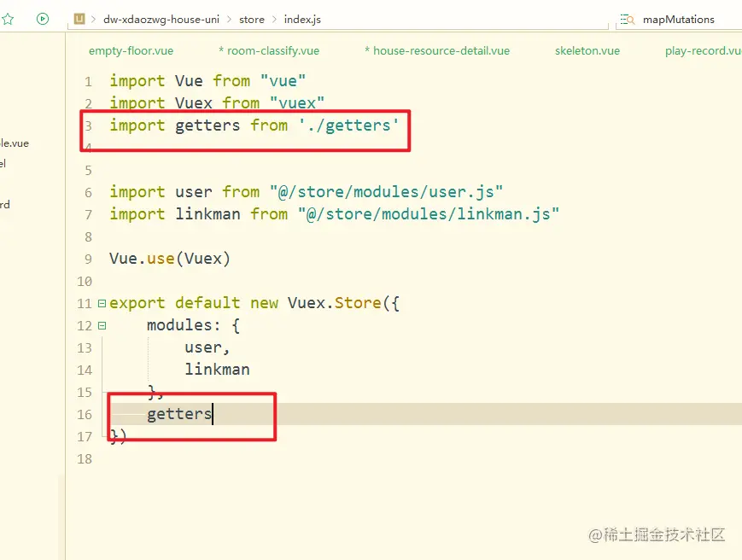Click the run play icon

click(x=43, y=19)
